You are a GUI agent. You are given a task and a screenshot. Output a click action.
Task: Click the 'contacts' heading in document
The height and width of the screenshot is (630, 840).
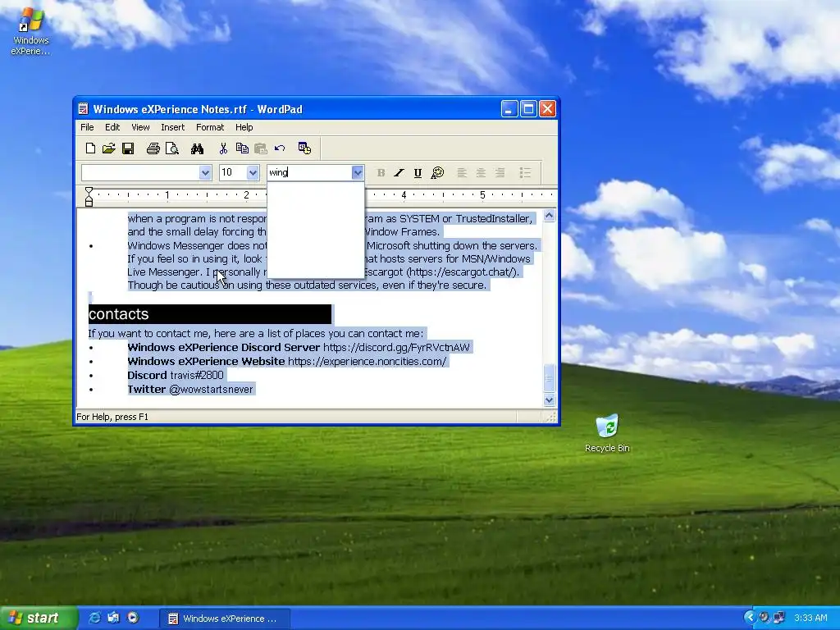pyautogui.click(x=118, y=314)
